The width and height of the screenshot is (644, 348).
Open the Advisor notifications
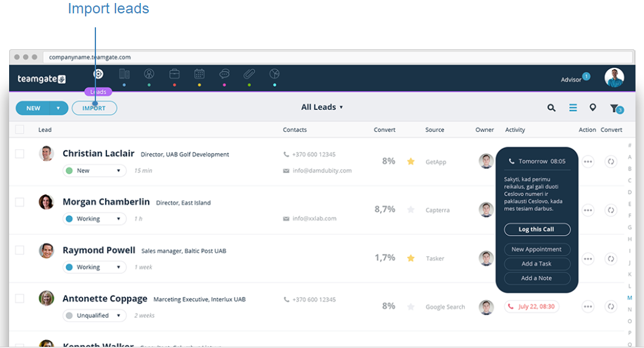coord(575,79)
